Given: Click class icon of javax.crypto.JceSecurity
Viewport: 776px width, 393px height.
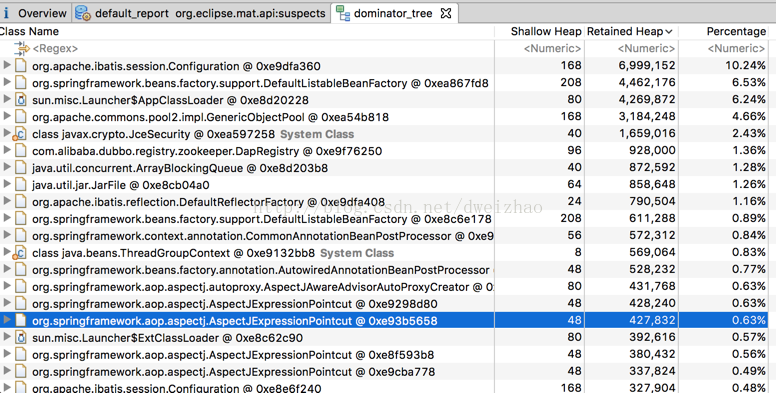Looking at the screenshot, I should tap(19, 134).
